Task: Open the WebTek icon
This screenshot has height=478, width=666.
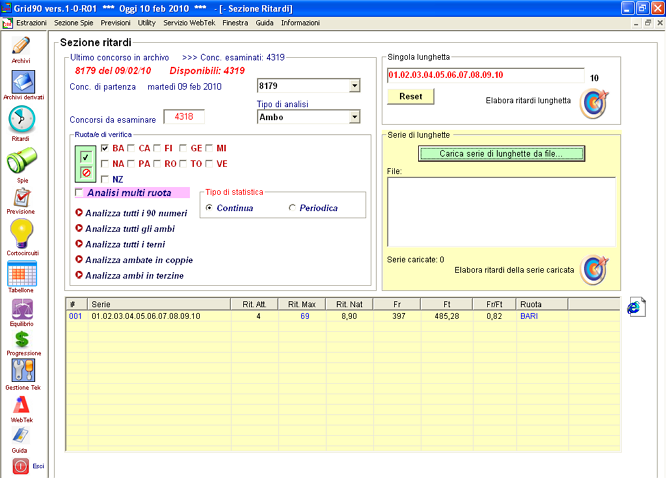Action: tap(21, 405)
